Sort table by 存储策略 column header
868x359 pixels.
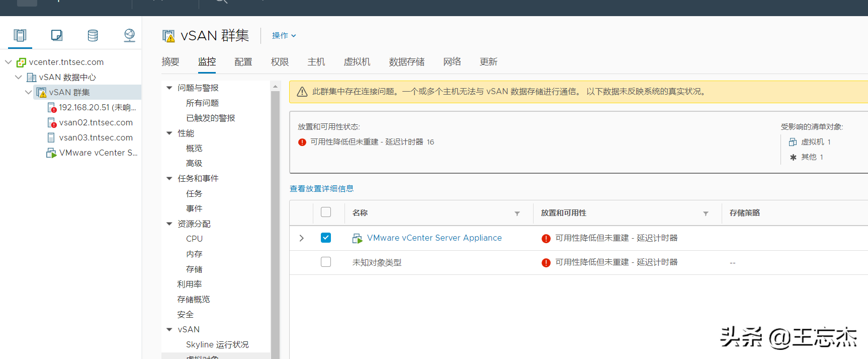(744, 213)
